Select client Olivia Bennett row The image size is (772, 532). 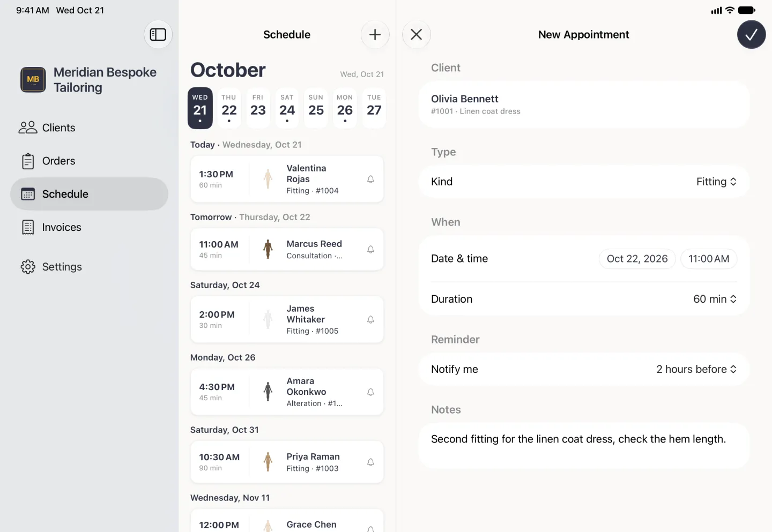584,104
